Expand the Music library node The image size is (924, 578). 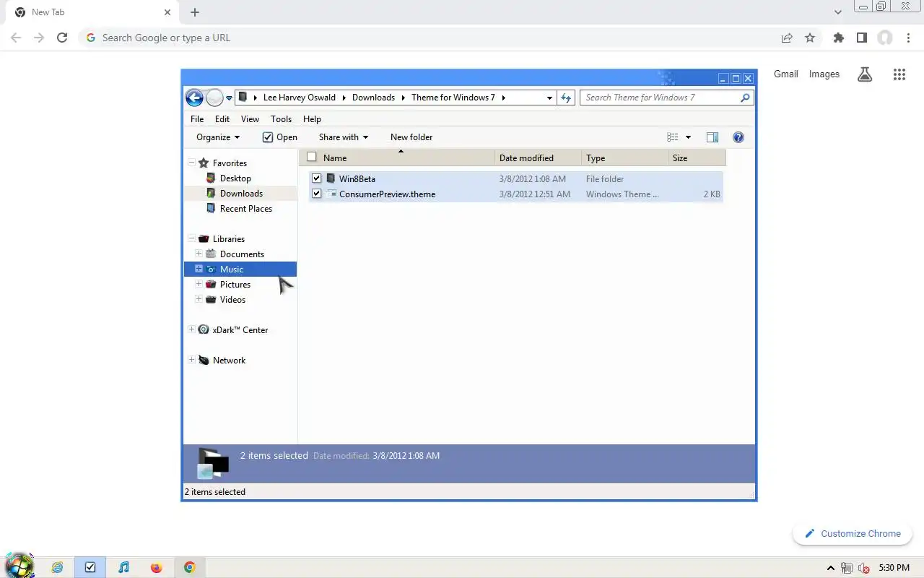(199, 269)
